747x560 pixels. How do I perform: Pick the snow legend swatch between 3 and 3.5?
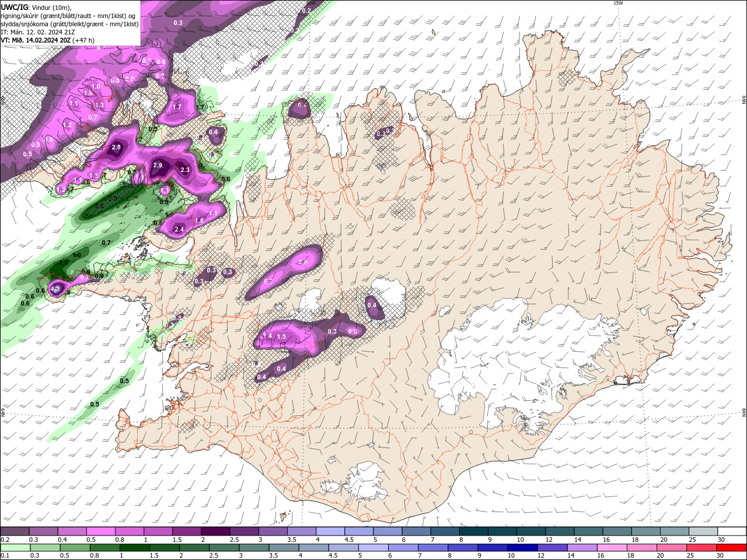pyautogui.click(x=273, y=531)
